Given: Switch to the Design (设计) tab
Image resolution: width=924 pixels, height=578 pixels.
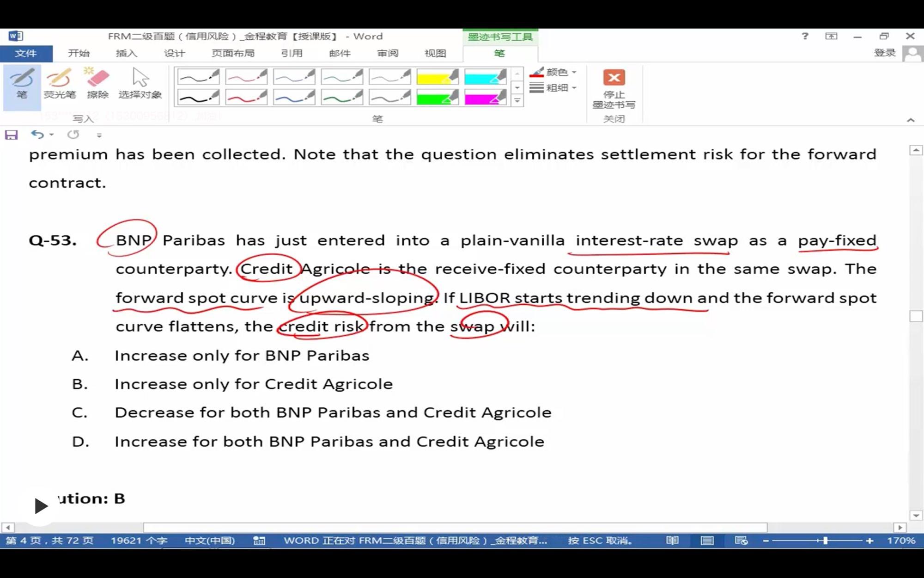Looking at the screenshot, I should pyautogui.click(x=174, y=53).
